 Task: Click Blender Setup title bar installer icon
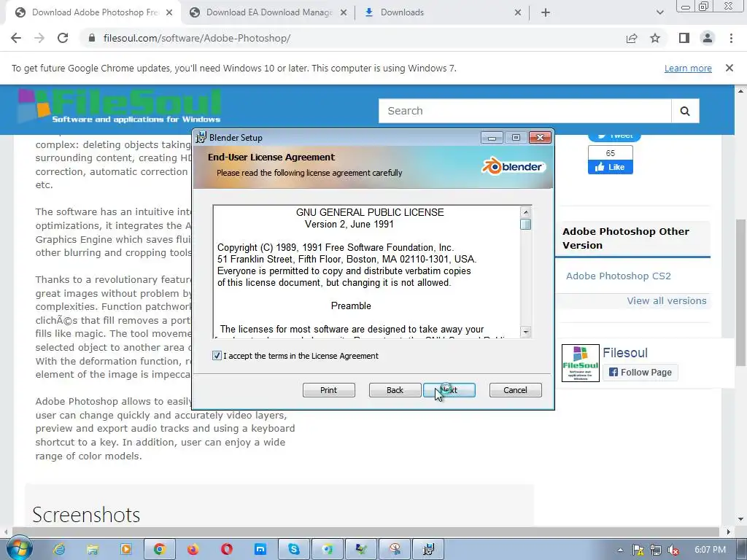point(201,138)
